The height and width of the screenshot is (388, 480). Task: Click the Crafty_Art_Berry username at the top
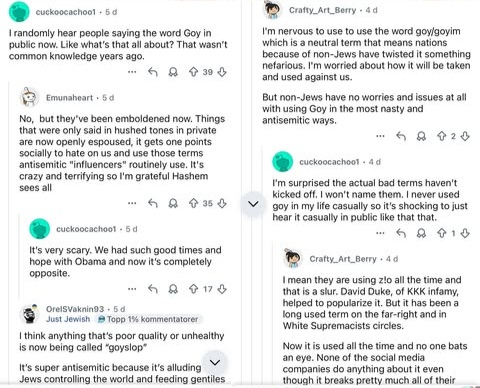pyautogui.click(x=322, y=10)
